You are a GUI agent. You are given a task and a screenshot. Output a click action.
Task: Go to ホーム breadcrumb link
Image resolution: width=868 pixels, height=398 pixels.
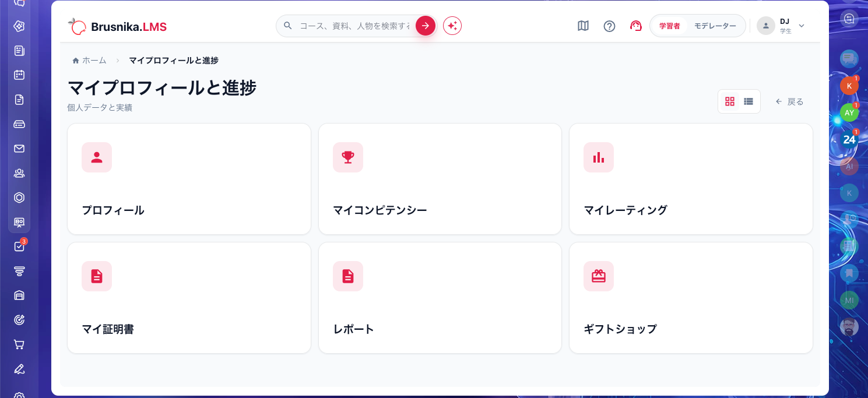click(89, 61)
